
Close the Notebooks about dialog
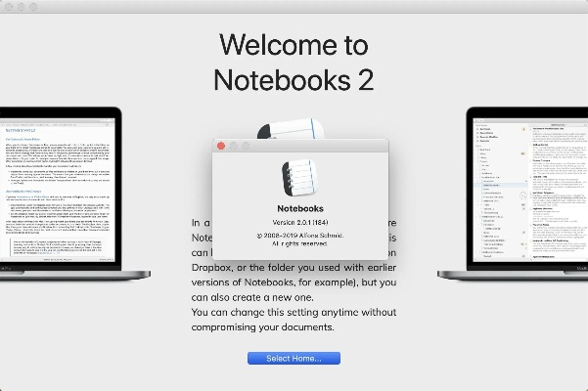pos(221,146)
